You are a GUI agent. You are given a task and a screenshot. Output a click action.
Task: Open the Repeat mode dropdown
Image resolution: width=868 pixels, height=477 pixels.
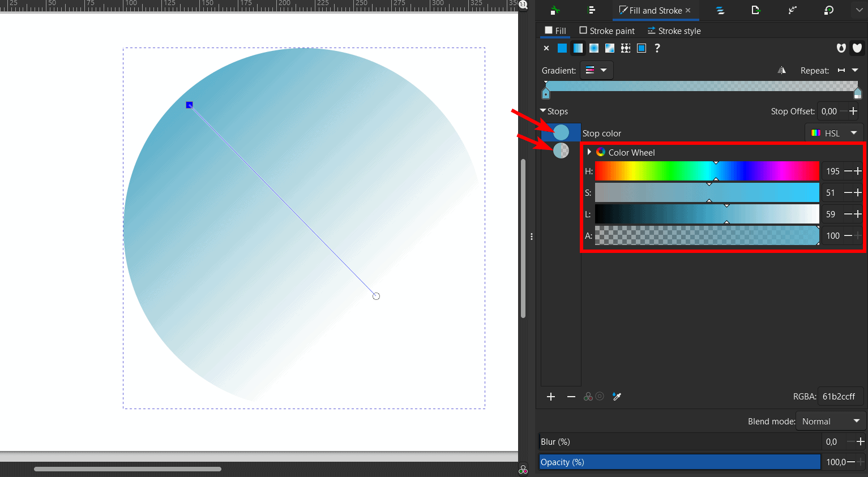pos(848,70)
